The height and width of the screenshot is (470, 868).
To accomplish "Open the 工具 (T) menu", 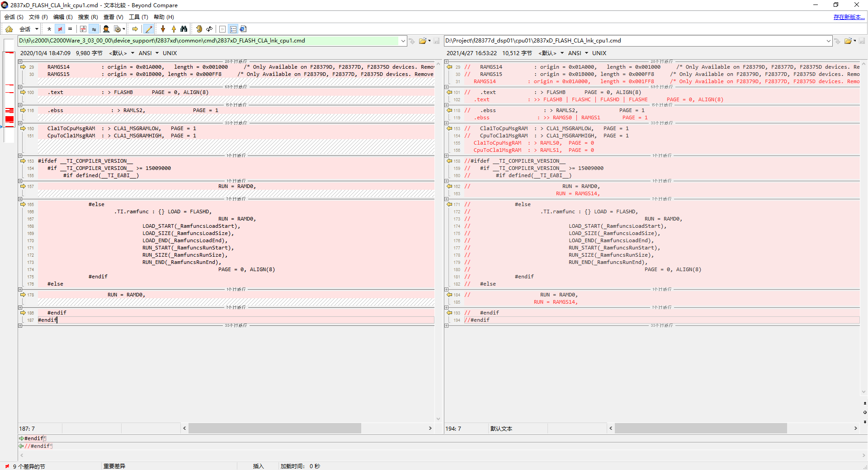I will 138,17.
